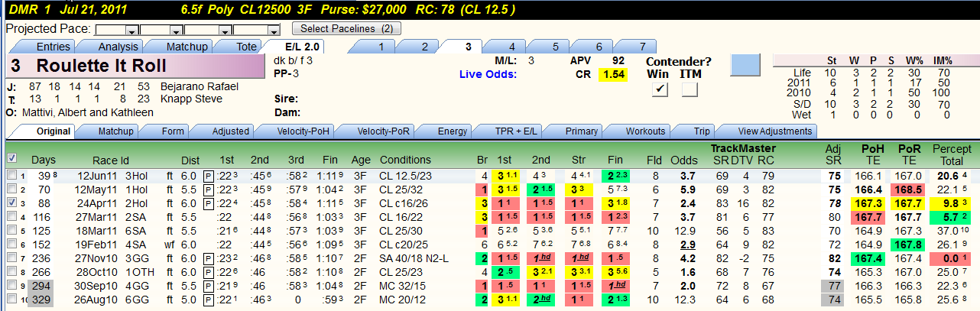
Task: Check paceline 5 box for 18Mar11
Action: [11, 231]
